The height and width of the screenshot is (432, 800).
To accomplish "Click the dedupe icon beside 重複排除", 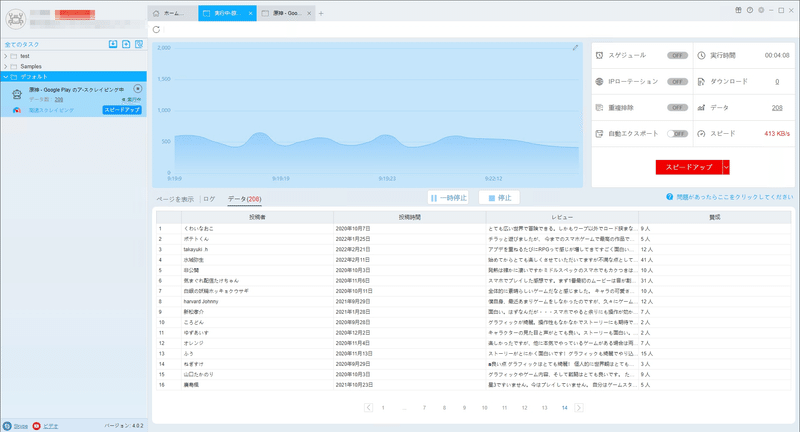I will pos(599,108).
